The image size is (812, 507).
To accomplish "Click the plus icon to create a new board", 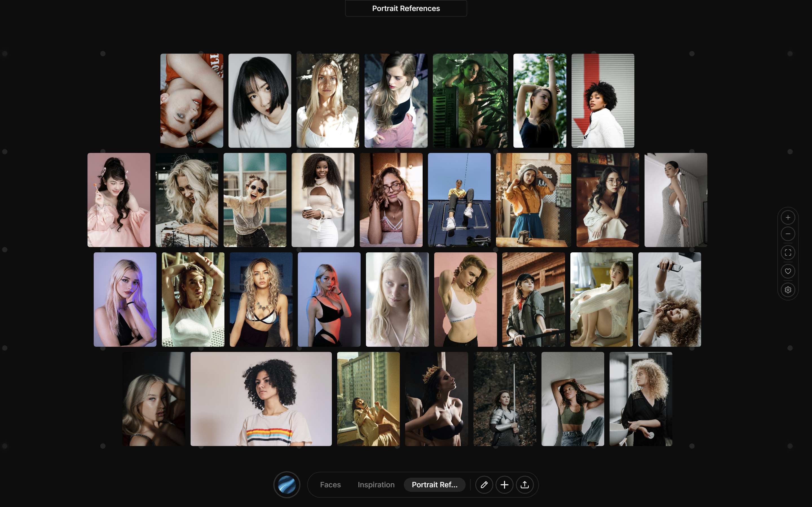I will (504, 484).
